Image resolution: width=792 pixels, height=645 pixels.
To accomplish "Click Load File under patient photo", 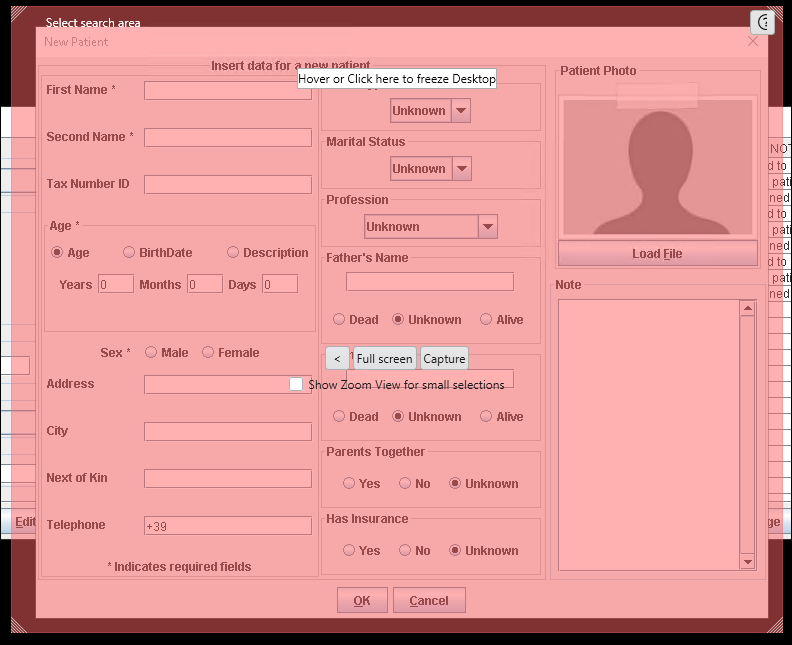I will click(x=657, y=254).
